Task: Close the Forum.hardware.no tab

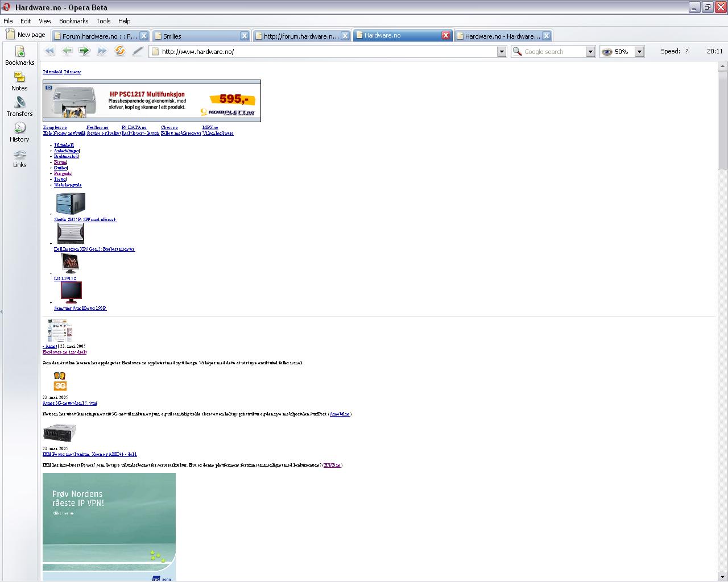Action: tap(144, 35)
